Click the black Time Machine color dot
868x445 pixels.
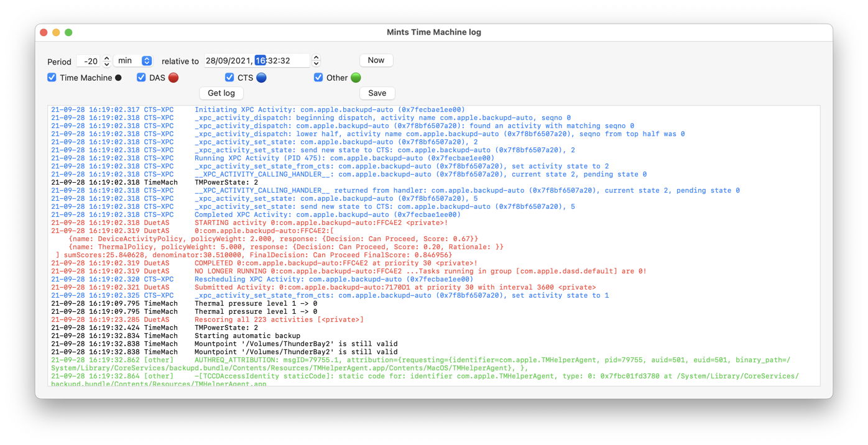pyautogui.click(x=118, y=78)
